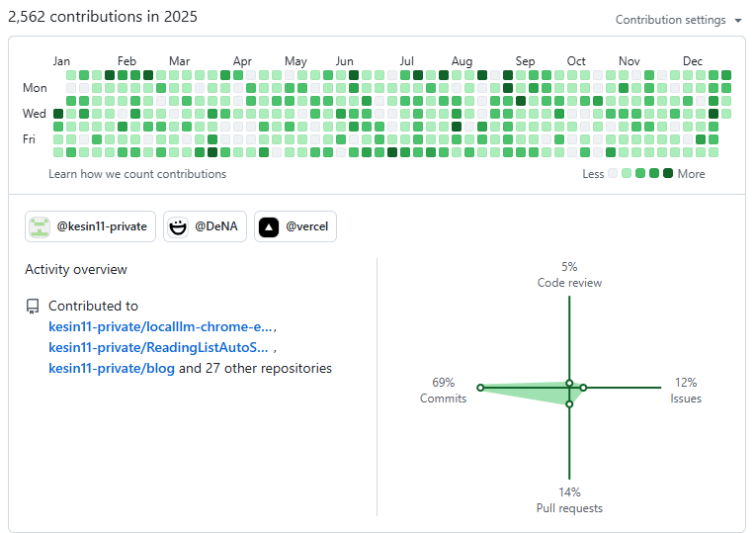Click the Code review point on chart

tap(569, 383)
